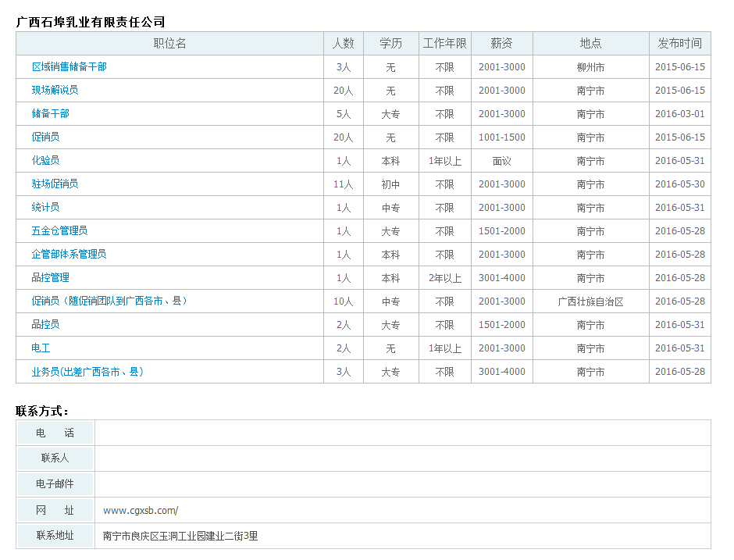Open 促销员（随促销团队到广西各市、县） listing
Screen dimensions: 734x560
pyautogui.click(x=110, y=301)
